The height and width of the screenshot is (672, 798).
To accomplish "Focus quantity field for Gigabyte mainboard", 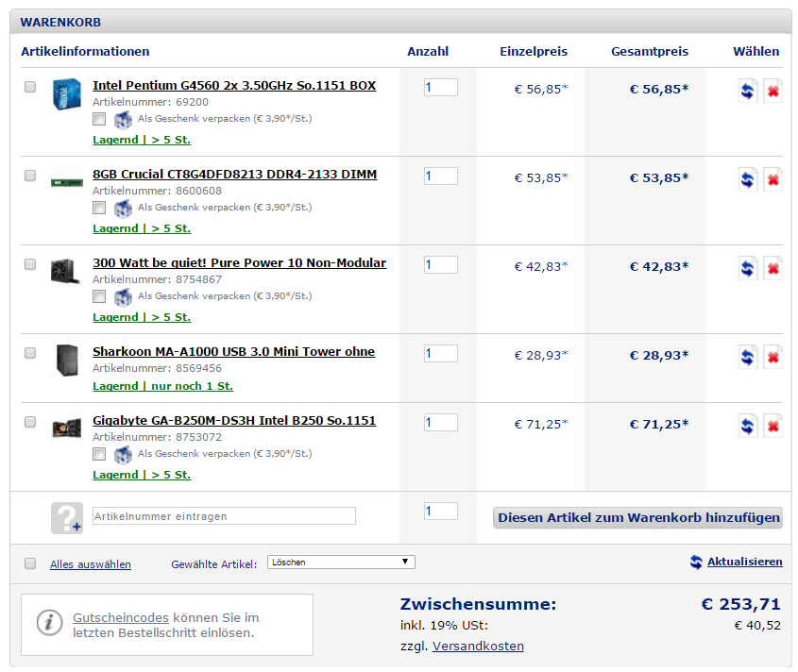I will click(x=441, y=422).
